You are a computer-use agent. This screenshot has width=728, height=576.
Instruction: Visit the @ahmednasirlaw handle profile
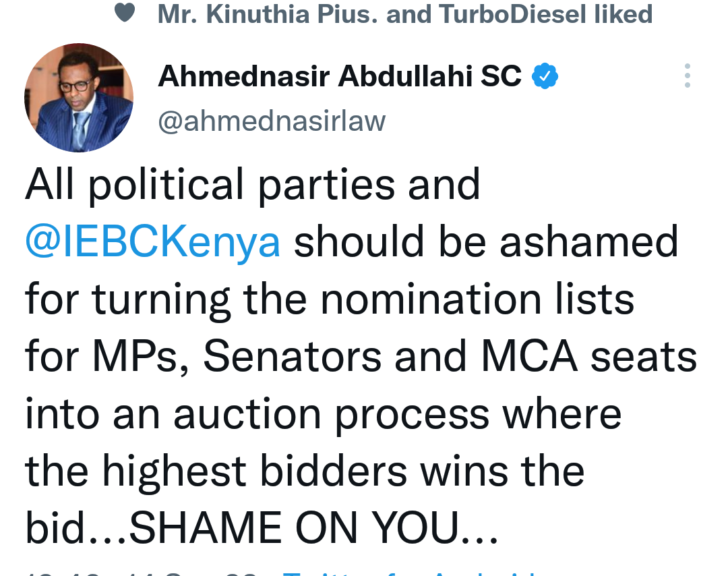click(x=272, y=121)
